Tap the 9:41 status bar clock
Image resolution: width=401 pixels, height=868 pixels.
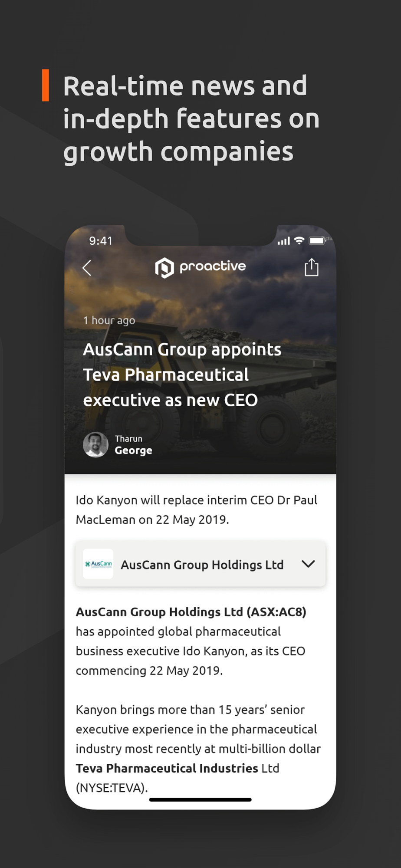101,241
